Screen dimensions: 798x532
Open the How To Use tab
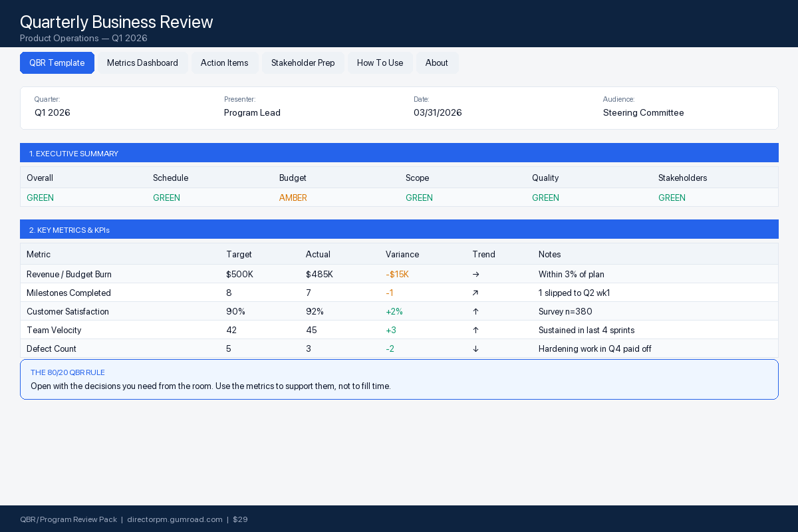[x=380, y=63]
